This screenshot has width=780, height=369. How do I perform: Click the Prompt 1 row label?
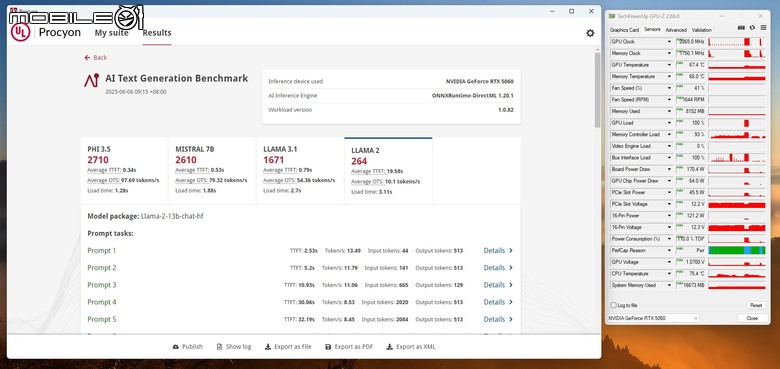101,251
